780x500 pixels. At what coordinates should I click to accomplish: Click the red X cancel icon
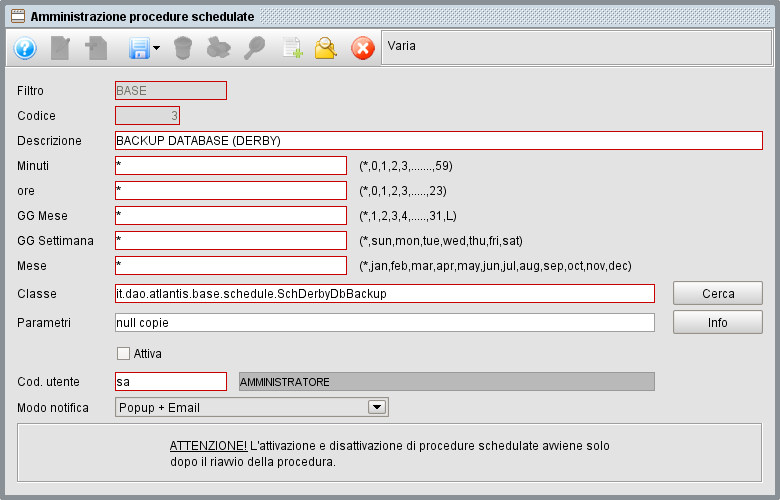(362, 47)
